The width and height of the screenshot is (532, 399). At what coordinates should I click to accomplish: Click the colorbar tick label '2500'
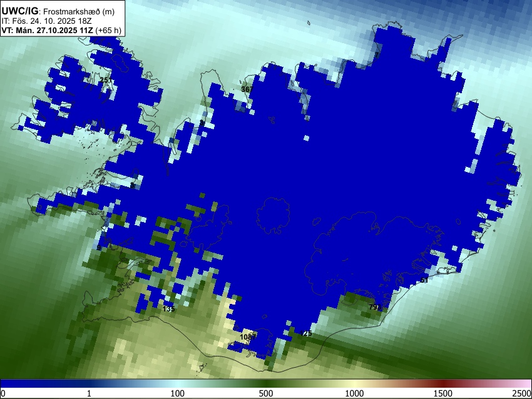coord(522,393)
